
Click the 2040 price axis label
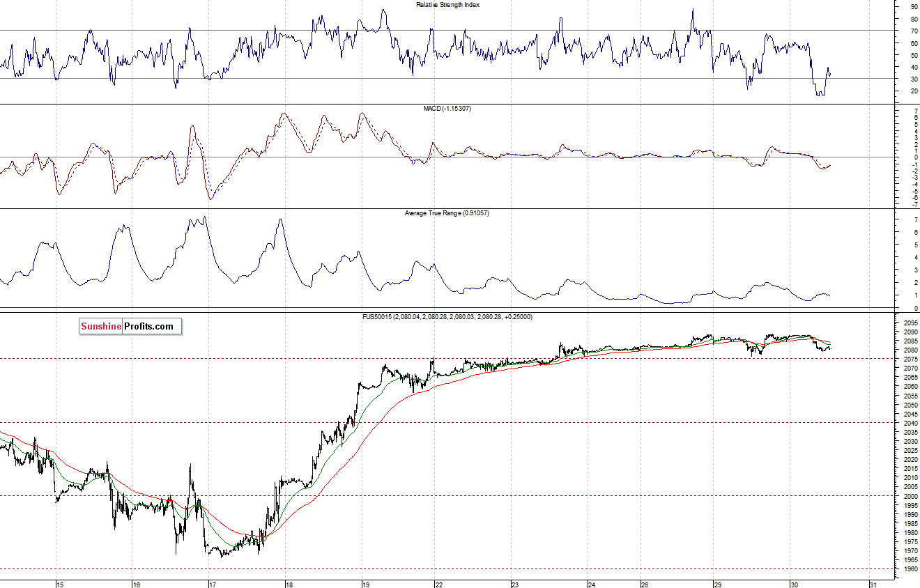(910, 423)
